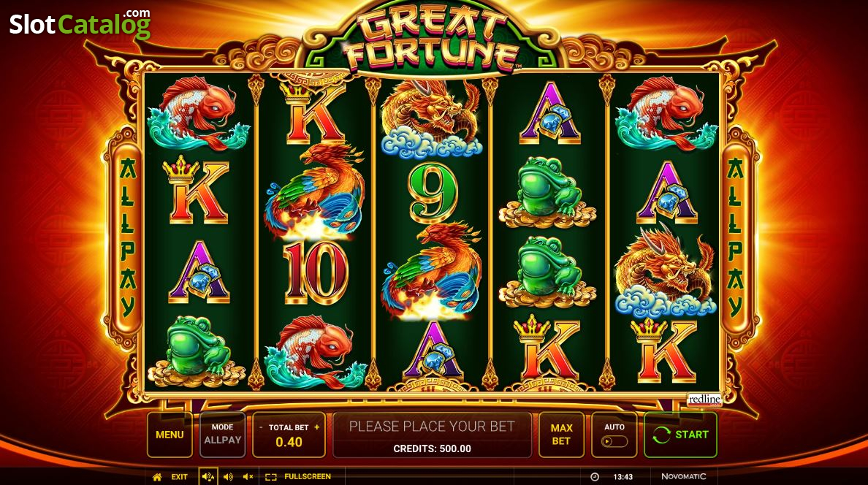Viewport: 868px width, 485px height.
Task: Open the game Menu
Action: [x=170, y=435]
